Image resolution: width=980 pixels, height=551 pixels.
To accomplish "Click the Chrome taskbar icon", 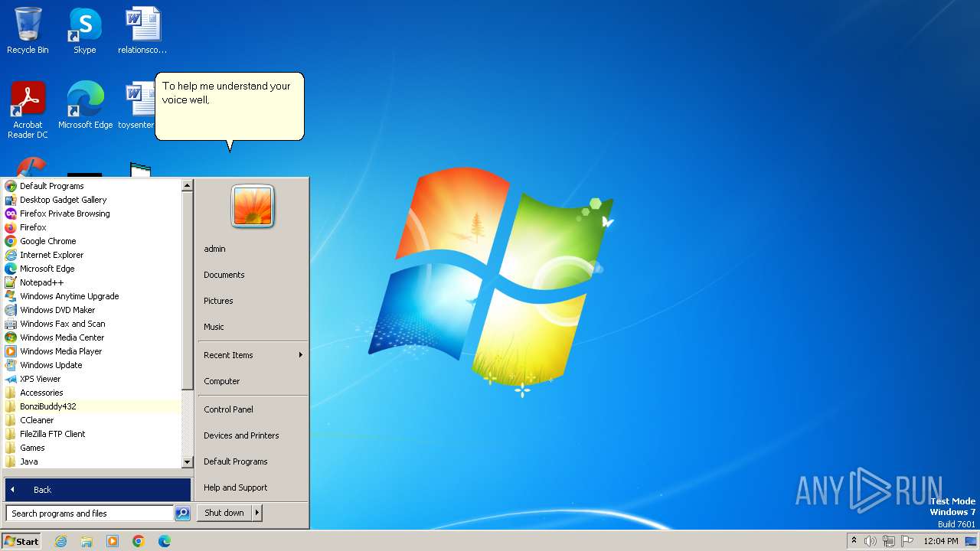I will coord(139,541).
